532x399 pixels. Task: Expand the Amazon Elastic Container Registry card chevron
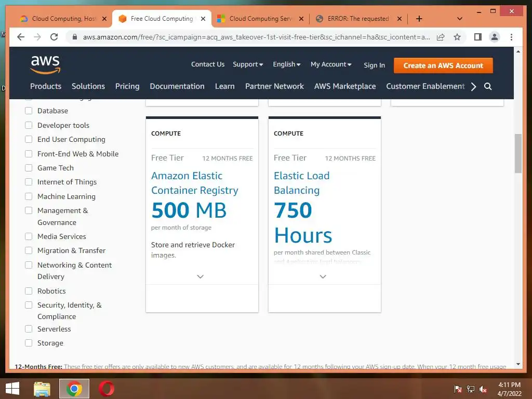coord(200,276)
